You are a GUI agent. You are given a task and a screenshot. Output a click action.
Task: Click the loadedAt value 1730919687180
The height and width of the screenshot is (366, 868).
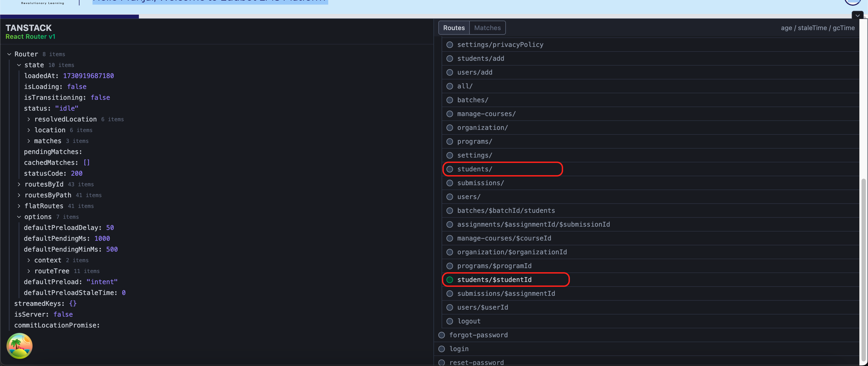(88, 76)
